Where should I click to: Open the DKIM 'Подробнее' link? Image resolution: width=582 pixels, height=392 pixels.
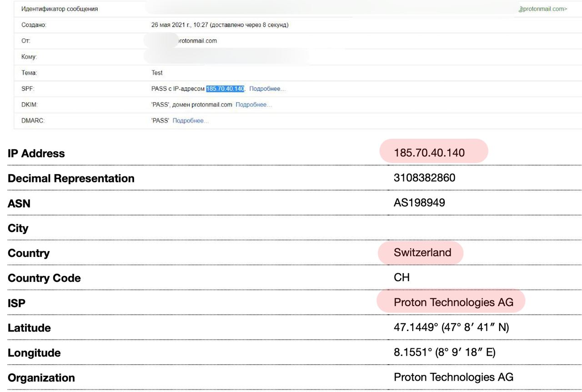coord(254,105)
